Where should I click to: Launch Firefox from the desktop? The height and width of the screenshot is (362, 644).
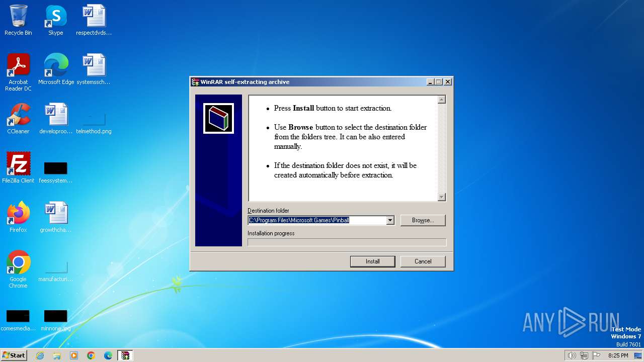coord(18,217)
